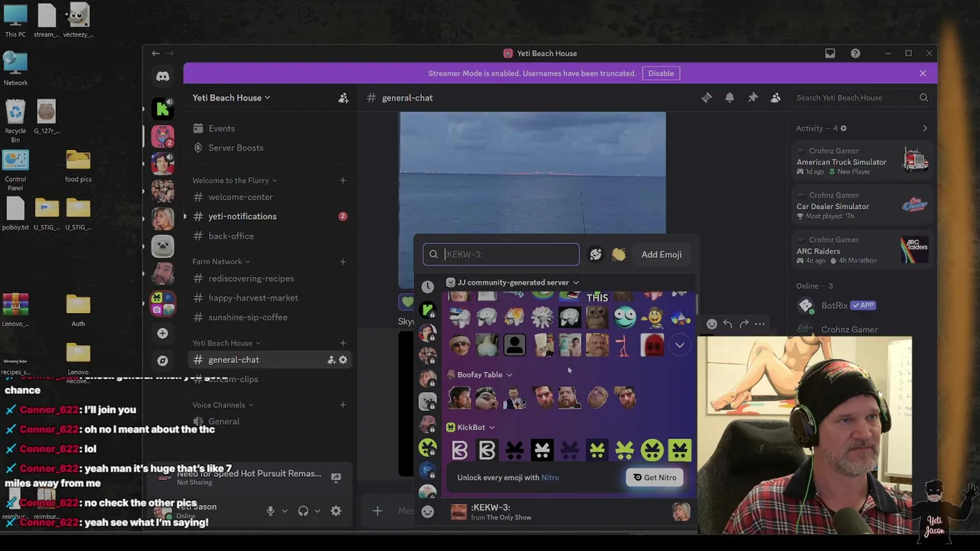
Task: Open output device options arrow beside headphones
Action: click(317, 510)
